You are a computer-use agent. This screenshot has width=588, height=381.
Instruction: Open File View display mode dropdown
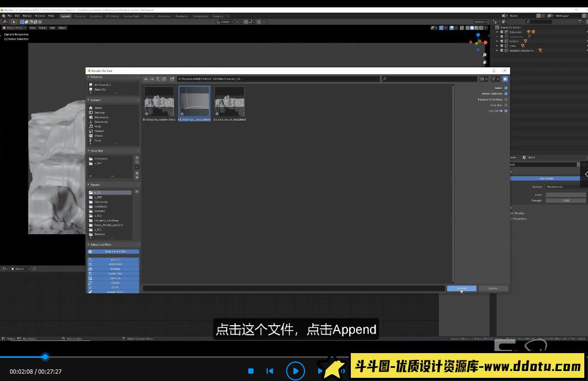click(484, 79)
